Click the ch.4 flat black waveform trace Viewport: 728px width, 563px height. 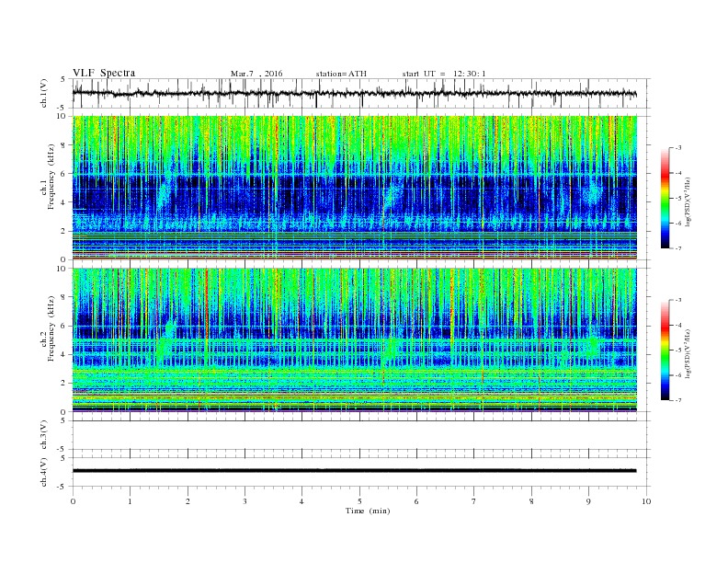tap(355, 471)
